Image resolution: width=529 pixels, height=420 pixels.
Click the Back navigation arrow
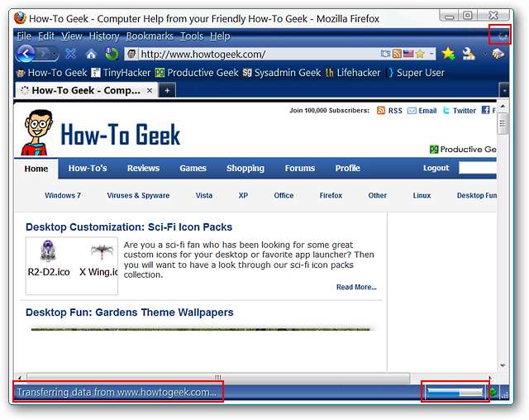tap(26, 53)
